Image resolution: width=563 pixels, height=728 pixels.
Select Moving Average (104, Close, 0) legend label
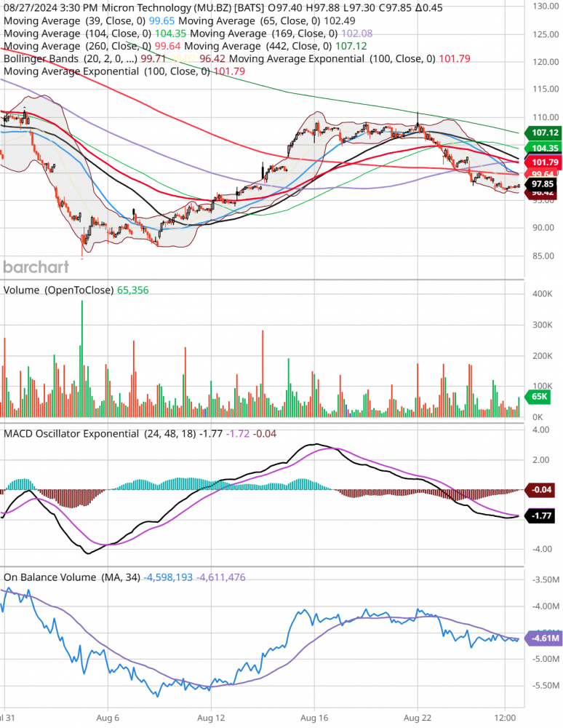coord(77,33)
